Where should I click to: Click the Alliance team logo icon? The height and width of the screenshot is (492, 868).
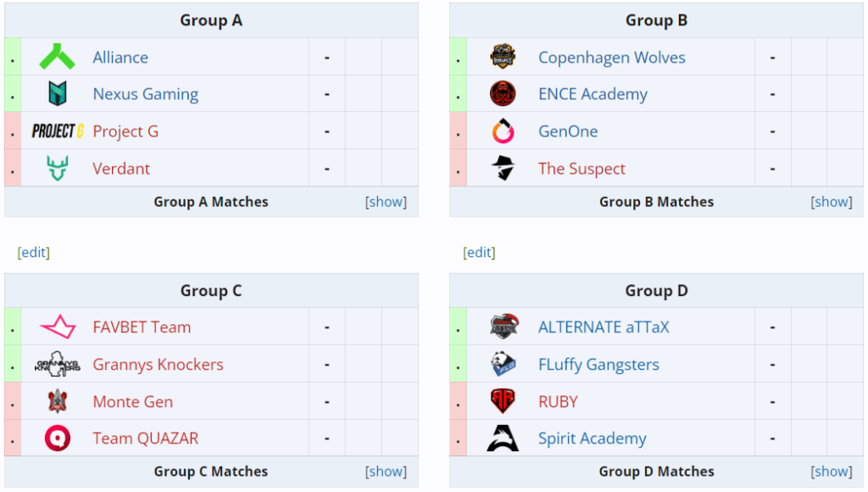(x=57, y=57)
